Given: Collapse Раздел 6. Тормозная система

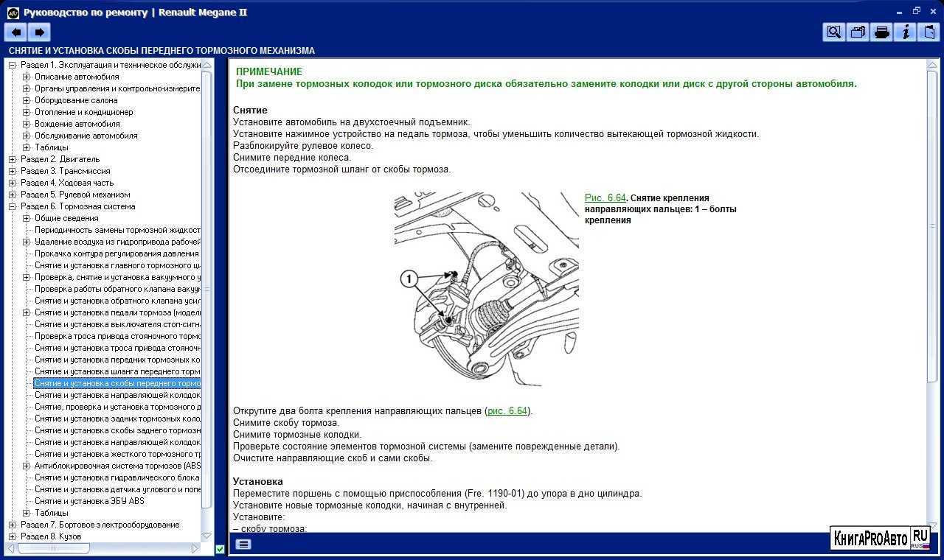Looking at the screenshot, I should pos(13,206).
